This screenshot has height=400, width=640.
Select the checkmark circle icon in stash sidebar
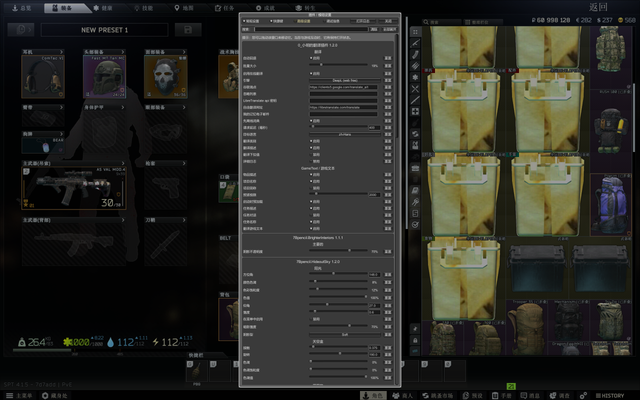pyautogui.click(x=415, y=224)
